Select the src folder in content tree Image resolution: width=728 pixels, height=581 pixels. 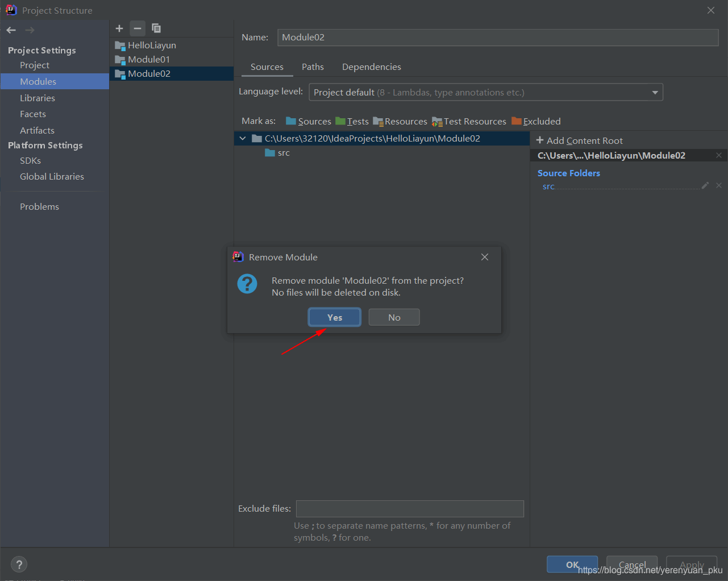click(278, 153)
